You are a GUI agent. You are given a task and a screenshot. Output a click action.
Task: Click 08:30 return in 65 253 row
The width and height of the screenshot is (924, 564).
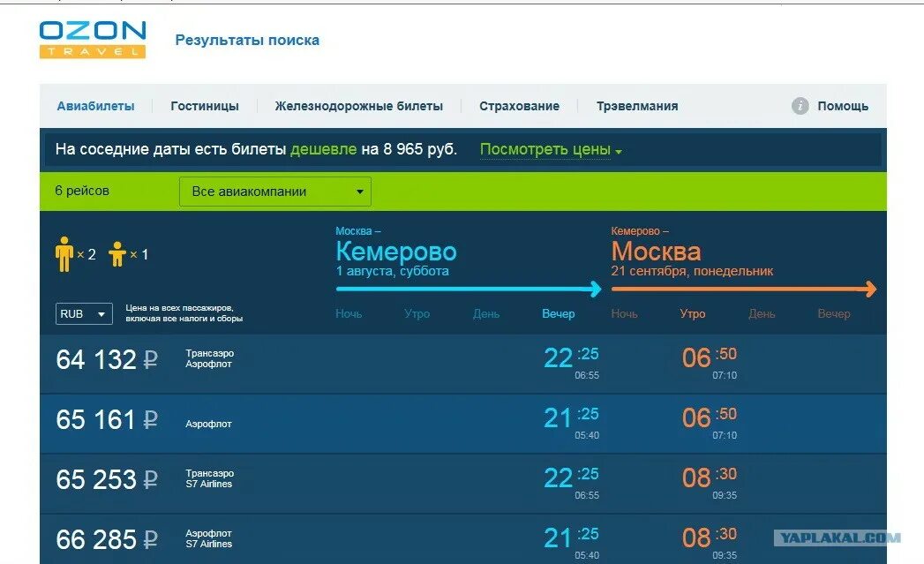point(710,478)
